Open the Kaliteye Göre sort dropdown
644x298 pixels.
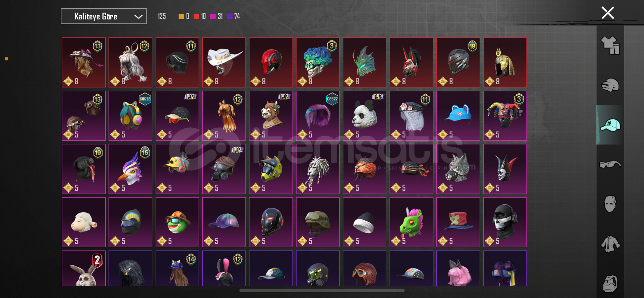click(x=103, y=16)
